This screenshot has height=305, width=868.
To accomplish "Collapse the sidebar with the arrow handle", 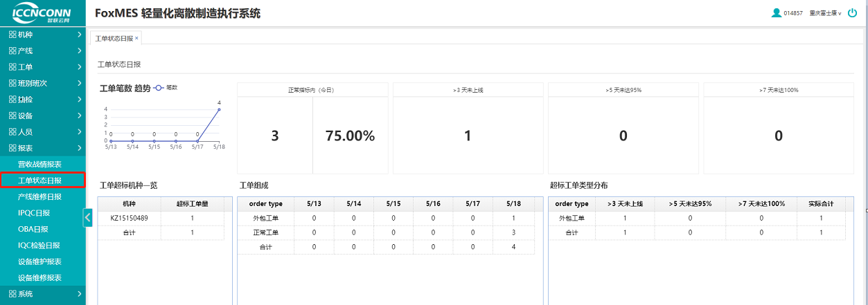I will click(x=87, y=217).
